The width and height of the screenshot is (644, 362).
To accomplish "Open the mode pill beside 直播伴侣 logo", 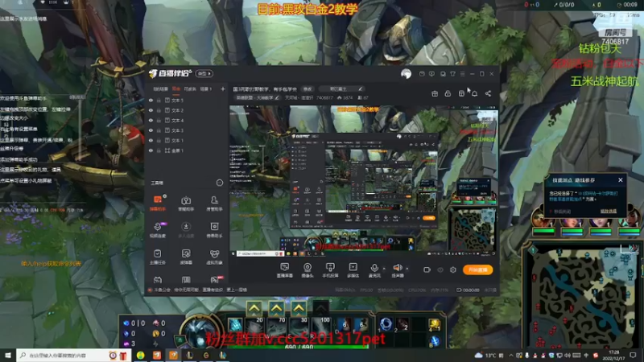I will click(x=204, y=74).
